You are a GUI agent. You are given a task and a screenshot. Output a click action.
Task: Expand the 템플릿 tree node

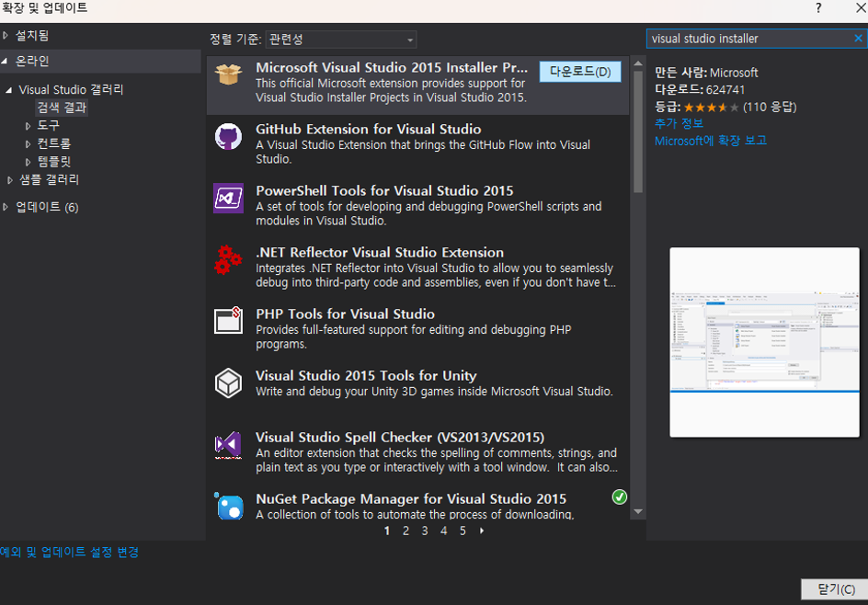[28, 162]
